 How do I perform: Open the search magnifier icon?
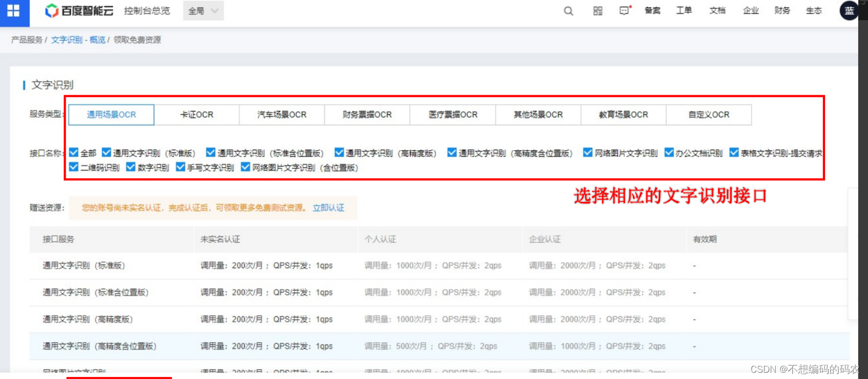pyautogui.click(x=568, y=11)
